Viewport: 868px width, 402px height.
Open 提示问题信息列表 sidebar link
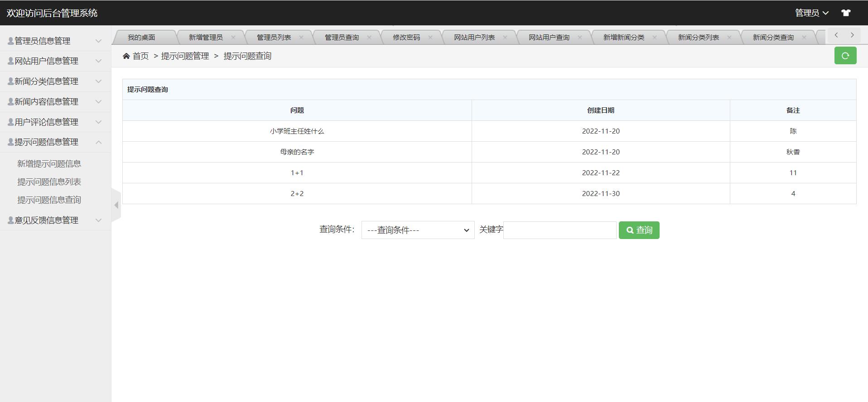click(x=49, y=182)
